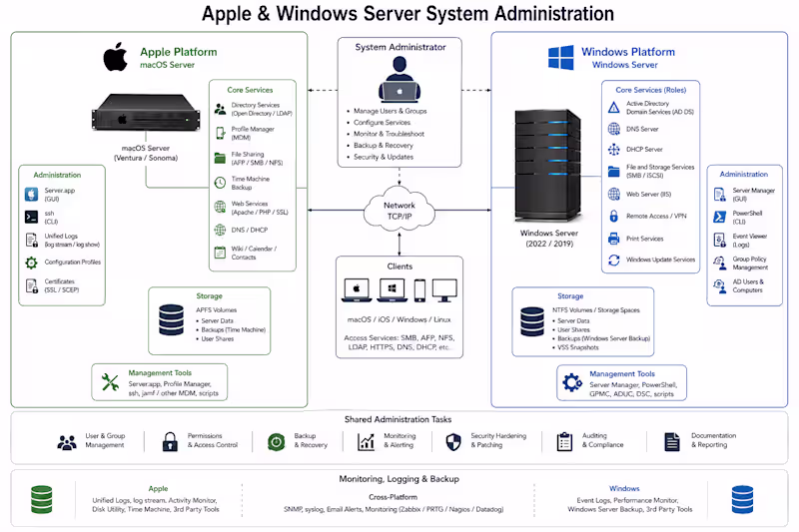This screenshot has width=799, height=532.
Task: Click the Active Directory triangle icon
Action: [614, 108]
